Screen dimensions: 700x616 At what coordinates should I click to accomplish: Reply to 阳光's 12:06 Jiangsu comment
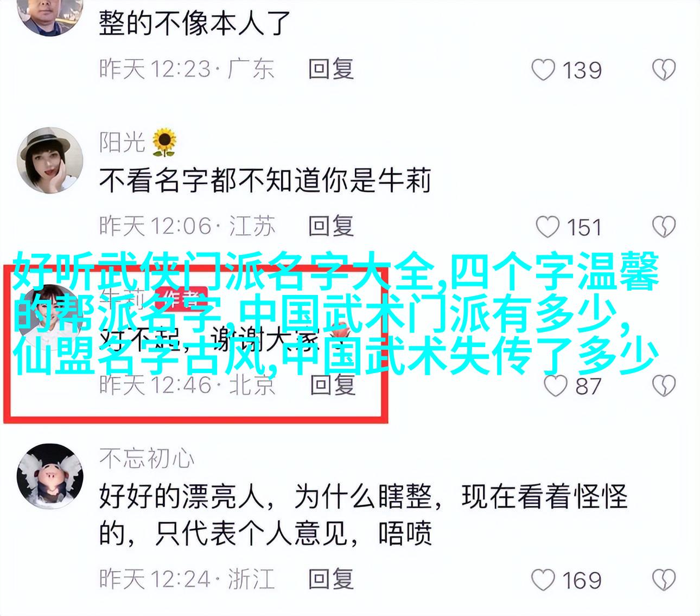[331, 226]
